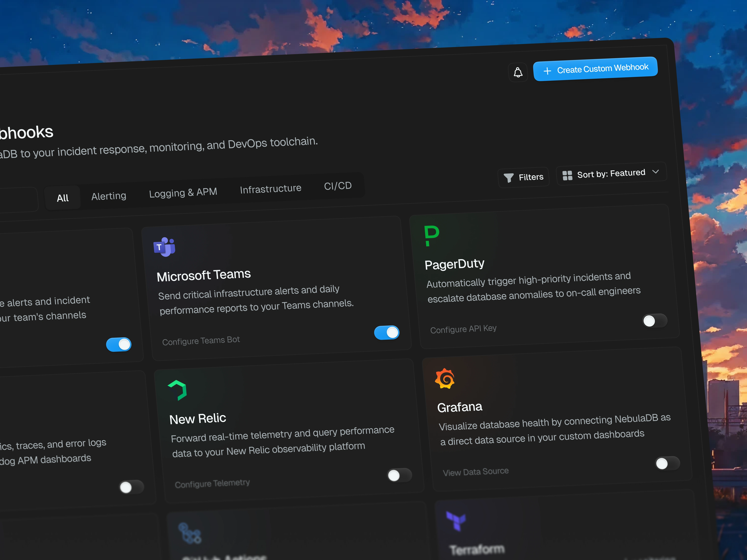Image resolution: width=747 pixels, height=560 pixels.
Task: Switch to the Alerting tab
Action: (x=109, y=196)
